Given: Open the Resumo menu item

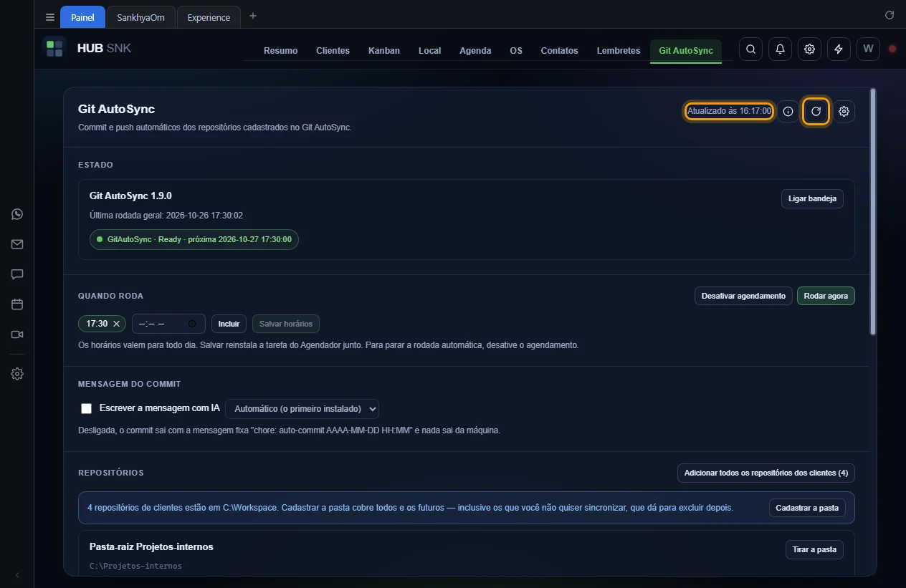Looking at the screenshot, I should point(280,51).
